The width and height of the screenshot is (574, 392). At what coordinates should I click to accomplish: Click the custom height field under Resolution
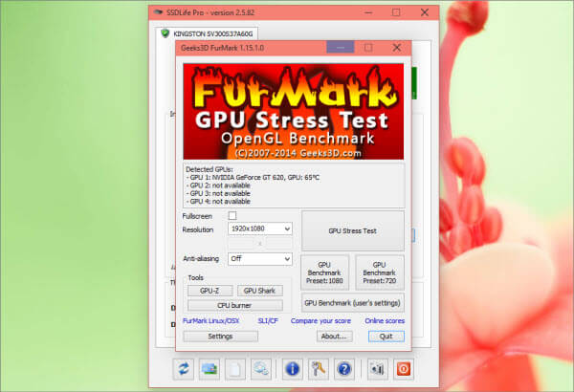pyautogui.click(x=278, y=243)
